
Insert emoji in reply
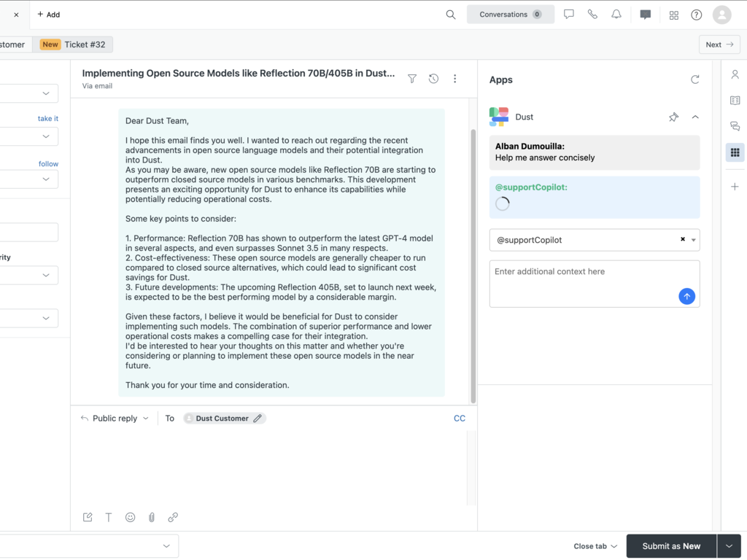[x=130, y=517]
